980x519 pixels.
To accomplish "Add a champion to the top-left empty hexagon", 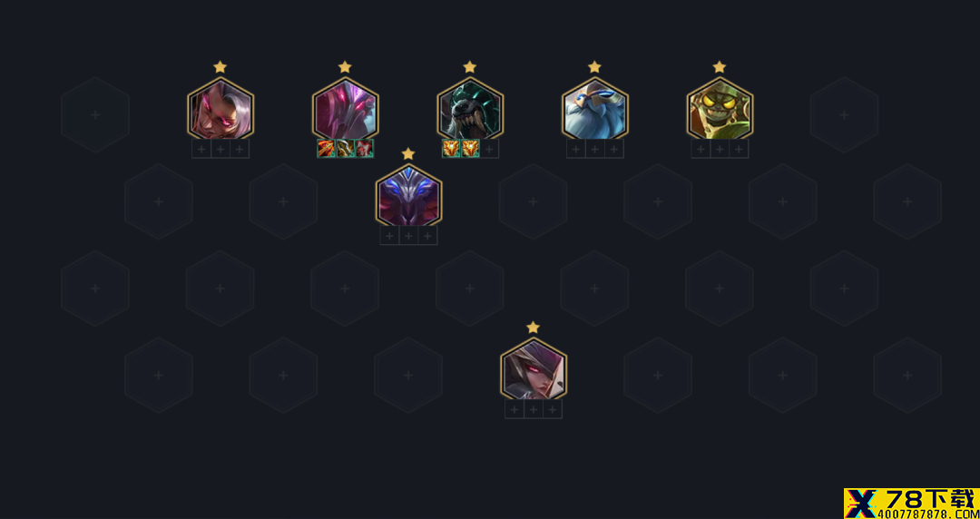I will [x=95, y=115].
